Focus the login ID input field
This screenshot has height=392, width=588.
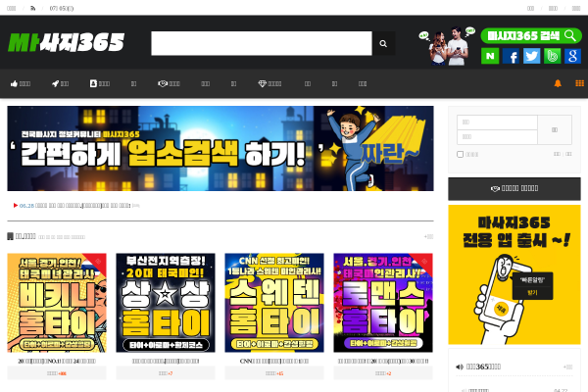pos(497,122)
